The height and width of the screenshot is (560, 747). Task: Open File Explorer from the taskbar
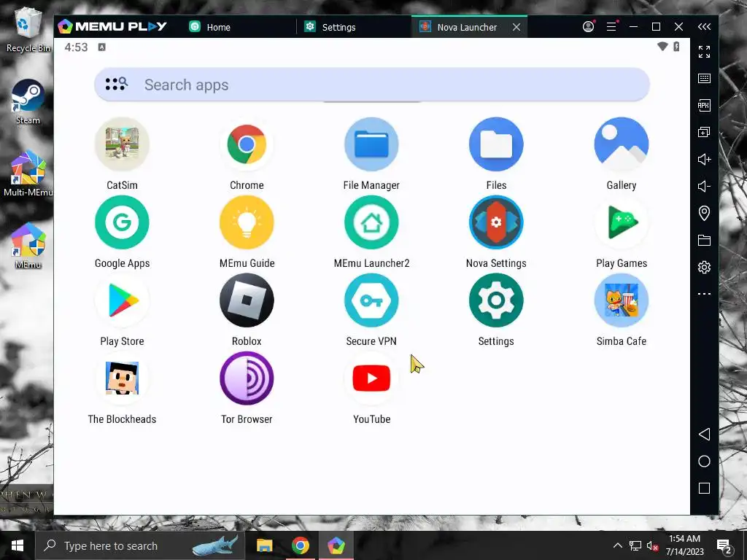(x=264, y=545)
